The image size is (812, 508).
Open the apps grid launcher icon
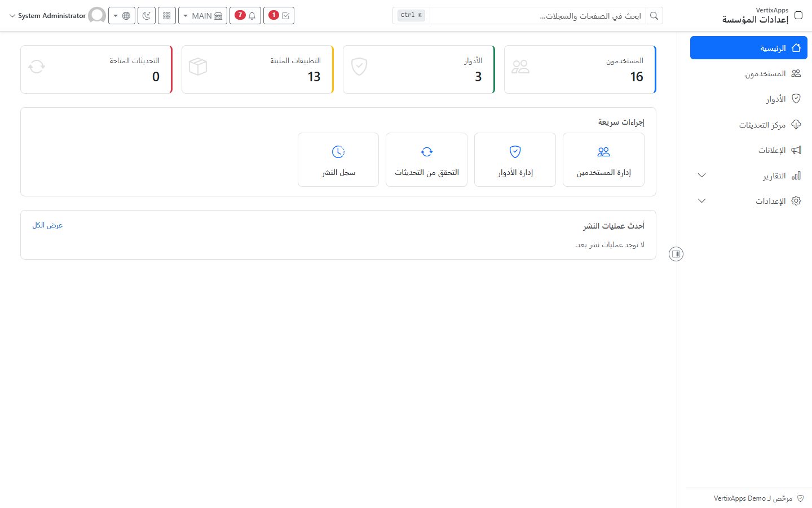167,16
